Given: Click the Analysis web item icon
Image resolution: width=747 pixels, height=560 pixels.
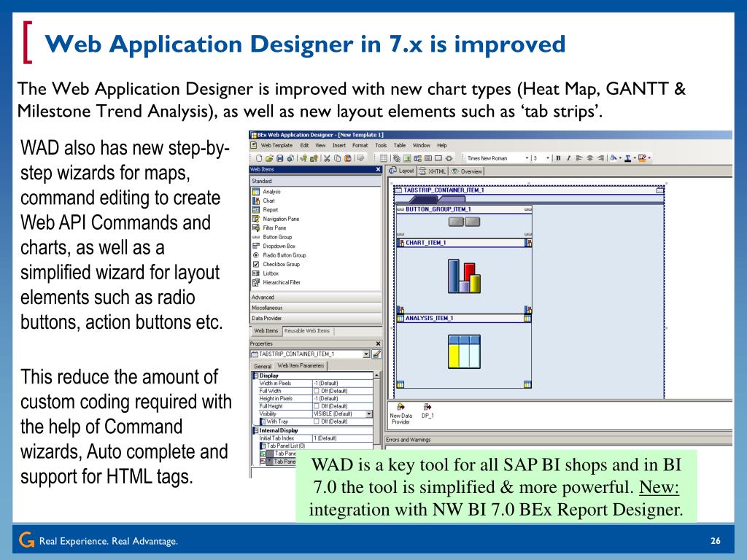Looking at the screenshot, I should coord(256,192).
